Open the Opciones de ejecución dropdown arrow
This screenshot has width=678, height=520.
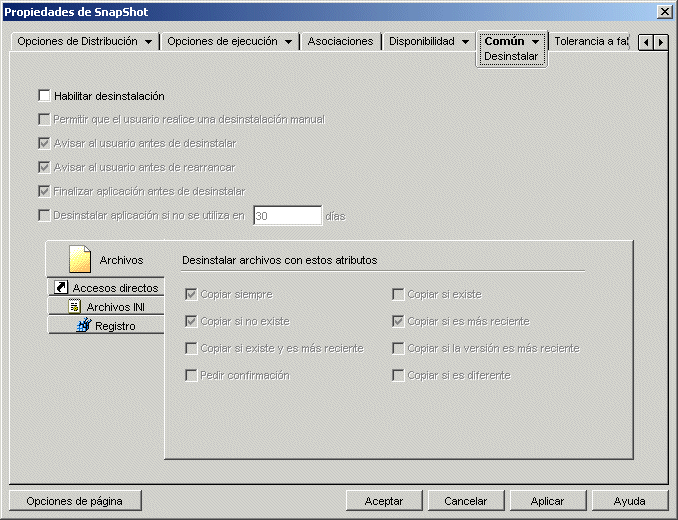pos(288,42)
